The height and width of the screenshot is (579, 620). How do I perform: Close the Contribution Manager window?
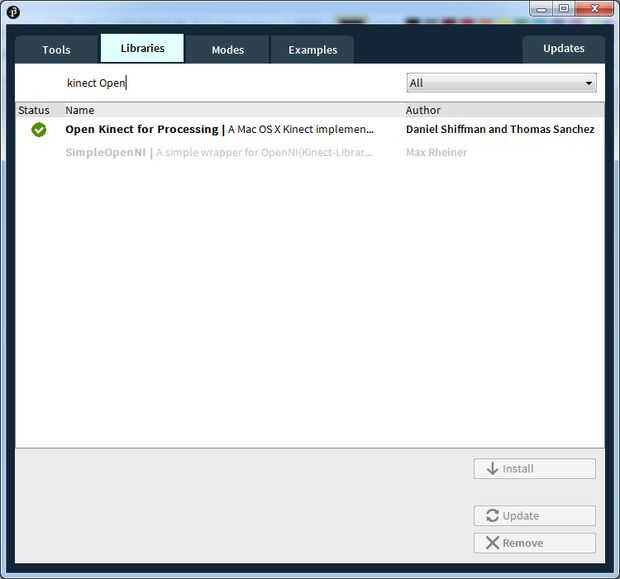pyautogui.click(x=594, y=9)
